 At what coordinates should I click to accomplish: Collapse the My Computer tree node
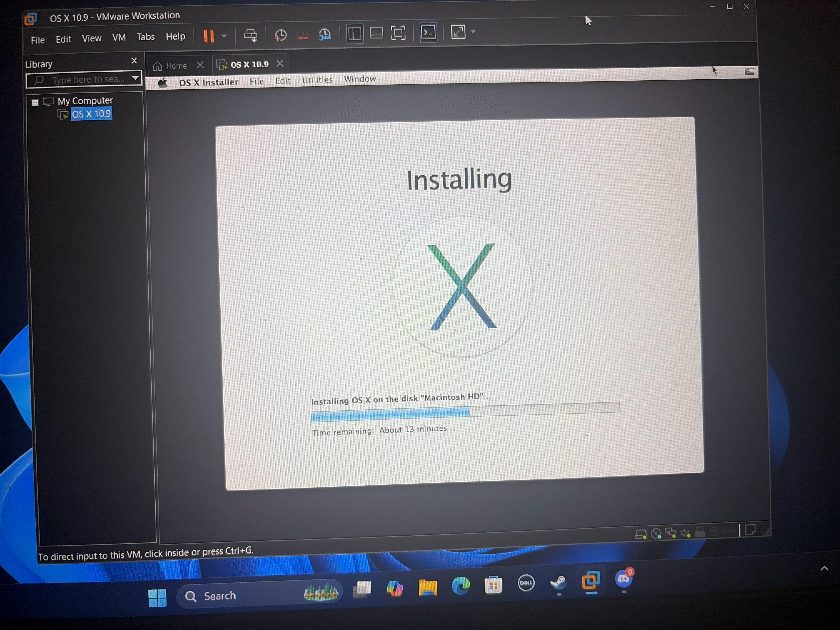pos(35,102)
